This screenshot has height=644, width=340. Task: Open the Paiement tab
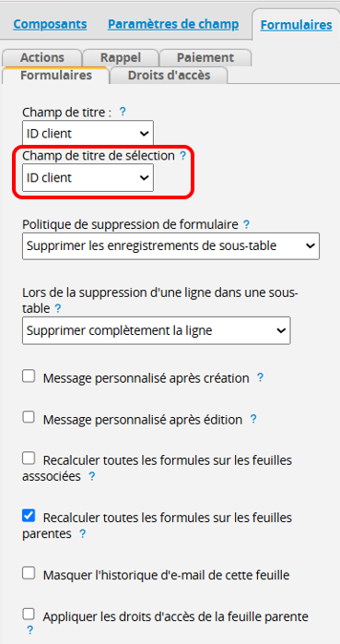(205, 57)
